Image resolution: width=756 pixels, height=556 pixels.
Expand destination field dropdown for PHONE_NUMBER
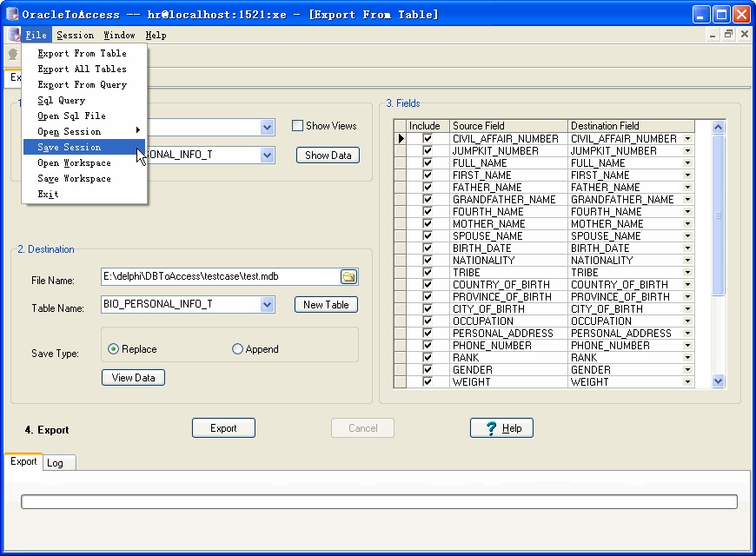[688, 346]
